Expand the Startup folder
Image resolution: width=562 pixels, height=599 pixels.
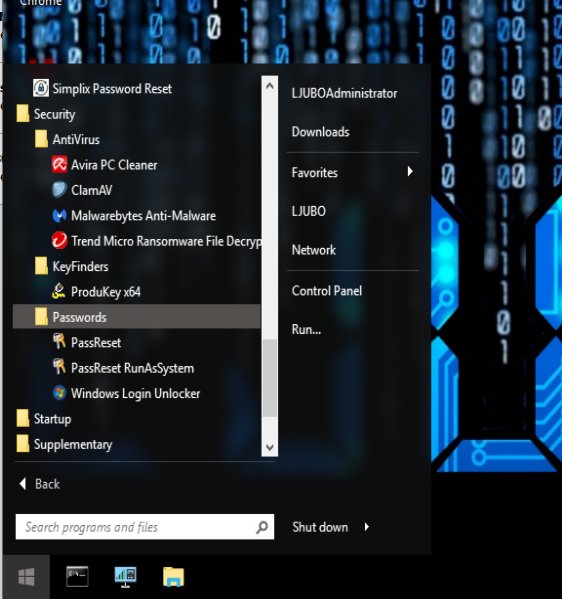44,419
